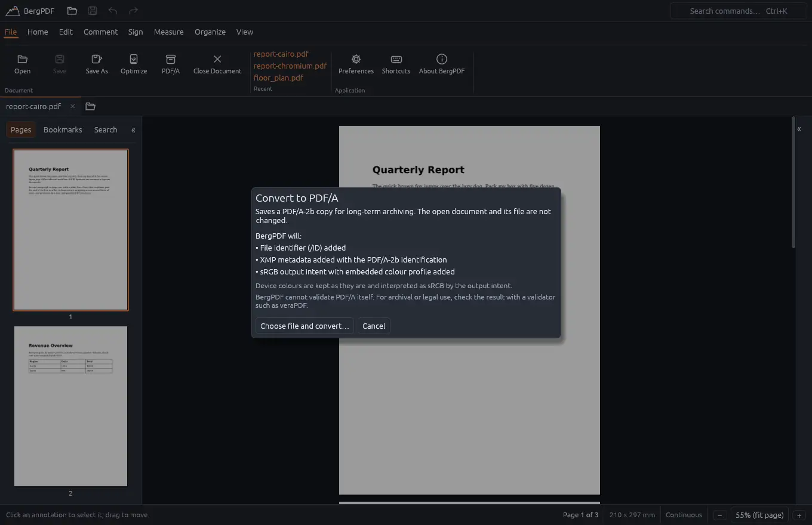Switch to the Home ribbon tab
The height and width of the screenshot is (525, 812).
pyautogui.click(x=38, y=32)
